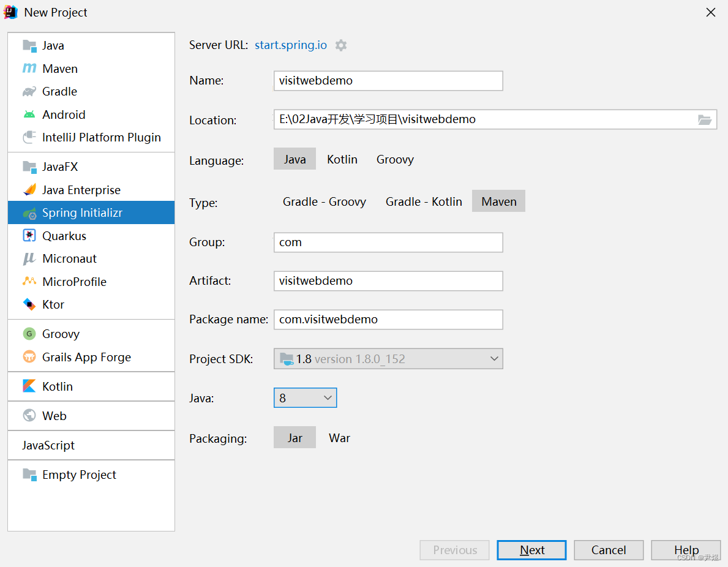Open the start.spring.io link
This screenshot has height=567, width=728.
tap(290, 45)
